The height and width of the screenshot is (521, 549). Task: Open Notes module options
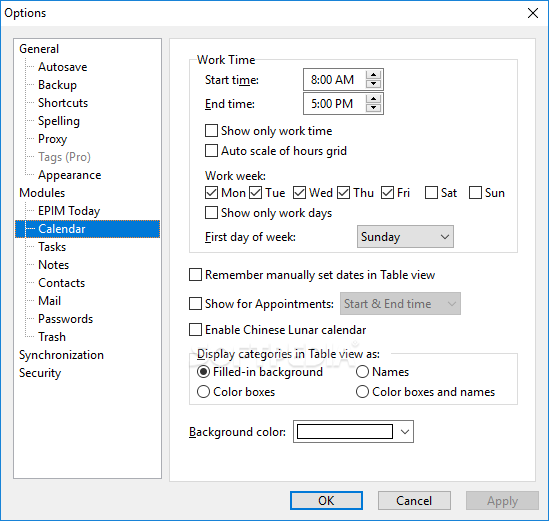(54, 265)
